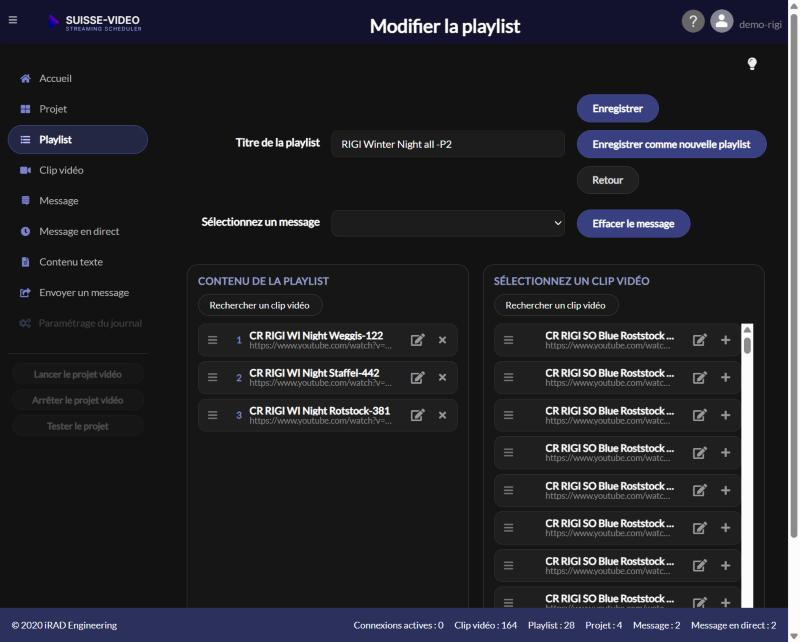
Task: Focus search field under Sélectionnez un clip vidéo
Action: [556, 305]
